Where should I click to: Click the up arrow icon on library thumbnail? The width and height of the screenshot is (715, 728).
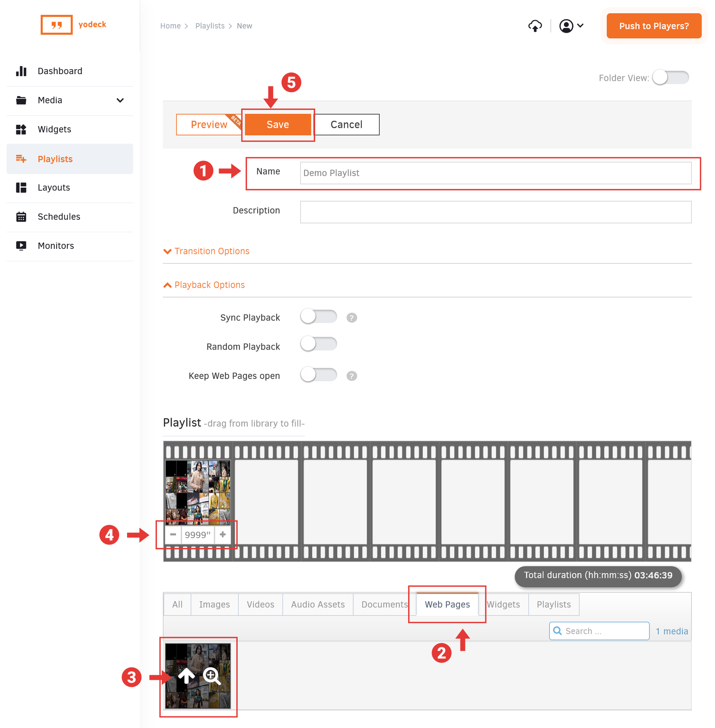click(186, 676)
